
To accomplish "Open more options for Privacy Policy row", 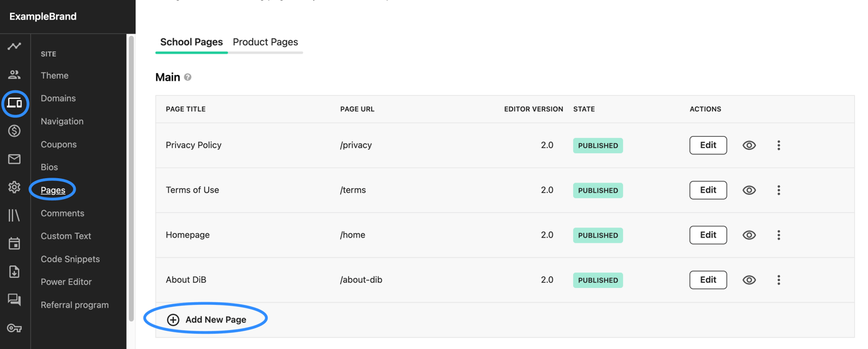I will point(779,146).
